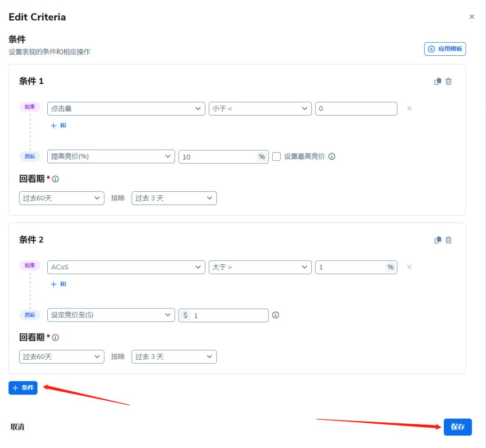Add 和 clause under 条件 1
The width and height of the screenshot is (486, 448).
pos(58,126)
